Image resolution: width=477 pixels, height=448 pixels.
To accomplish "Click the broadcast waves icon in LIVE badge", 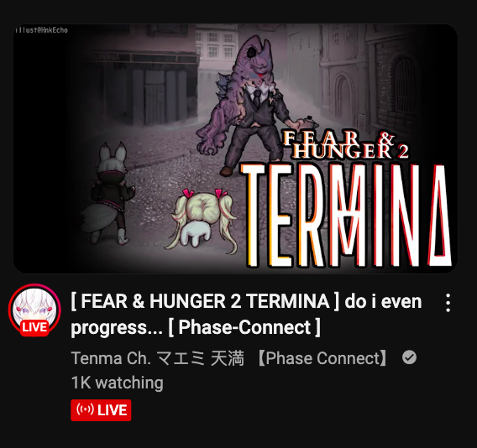I will coord(85,409).
